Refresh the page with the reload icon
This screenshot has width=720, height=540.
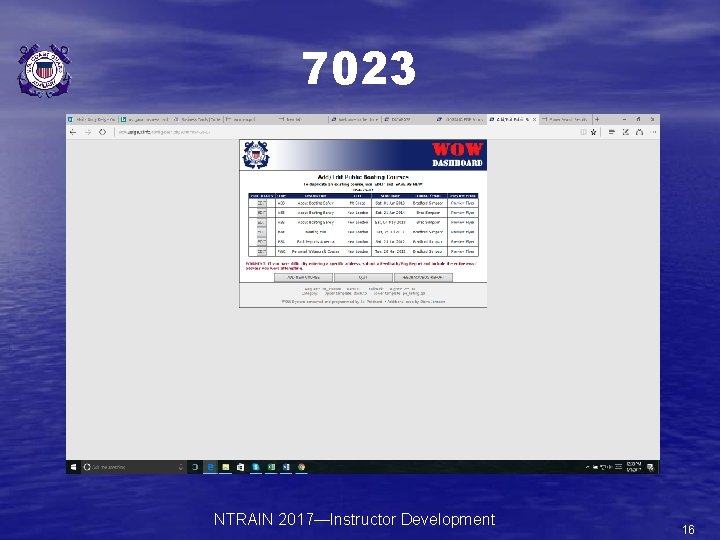point(102,132)
